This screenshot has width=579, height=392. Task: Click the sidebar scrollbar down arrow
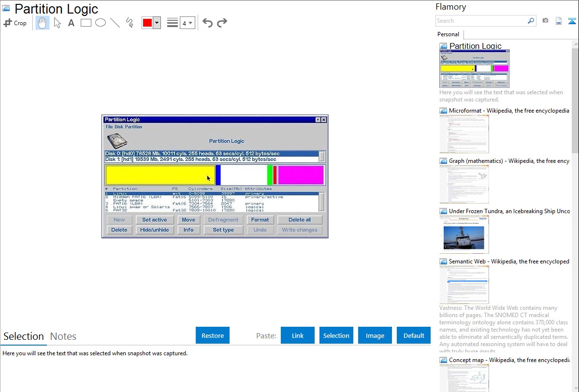tap(576, 388)
